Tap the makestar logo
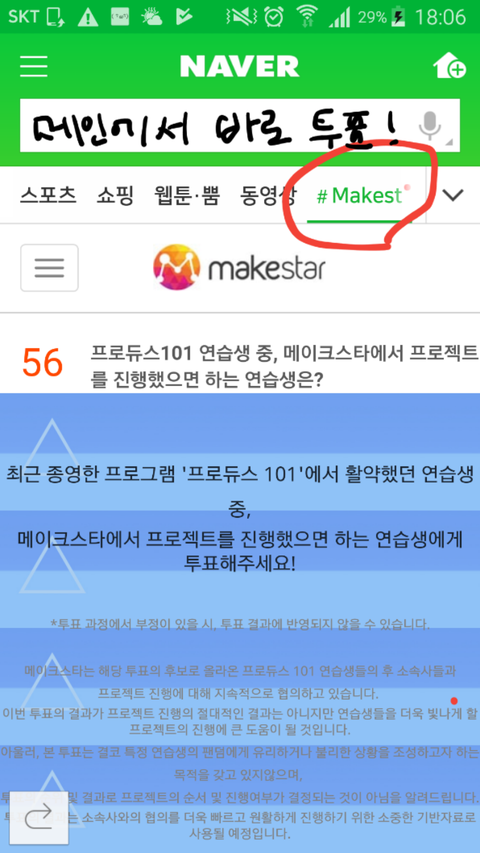480x853 pixels. click(x=239, y=267)
